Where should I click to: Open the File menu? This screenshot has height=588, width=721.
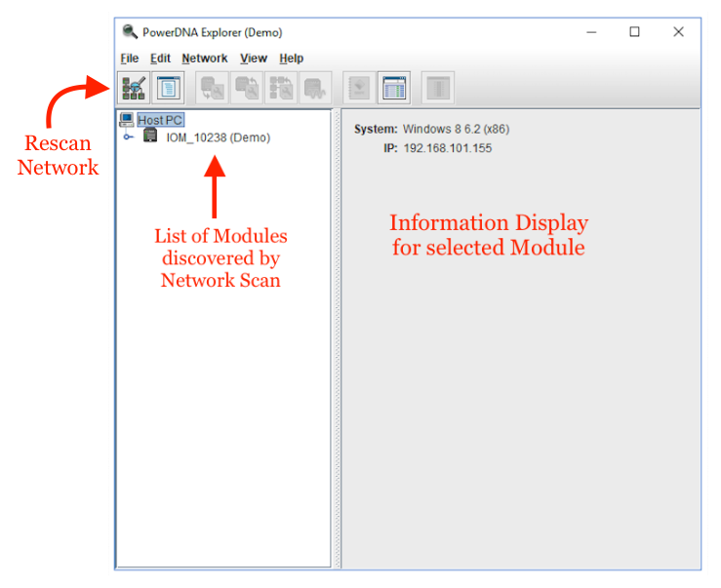(x=129, y=59)
